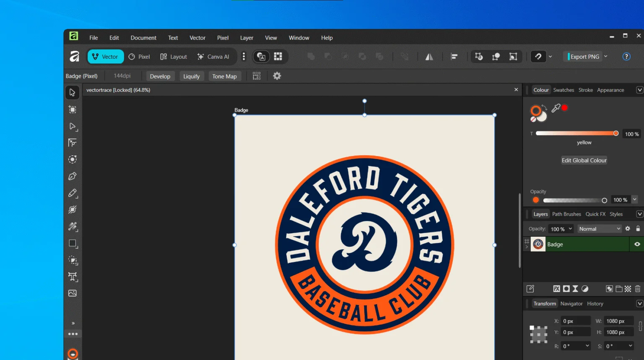644x360 pixels.
Task: Open the rotation angle dropdown
Action: pyautogui.click(x=587, y=346)
